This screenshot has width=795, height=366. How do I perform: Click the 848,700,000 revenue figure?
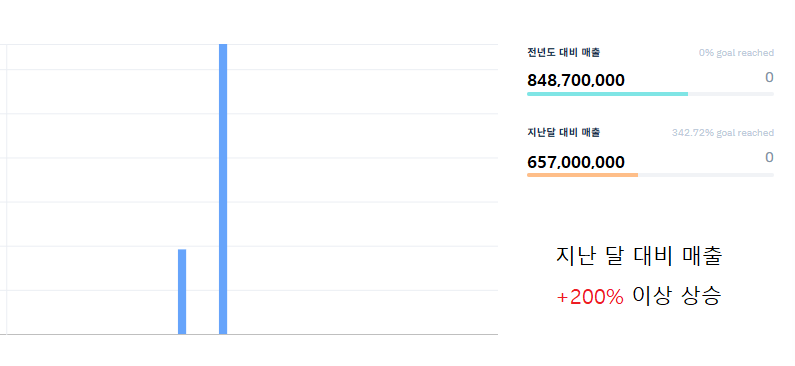point(576,80)
